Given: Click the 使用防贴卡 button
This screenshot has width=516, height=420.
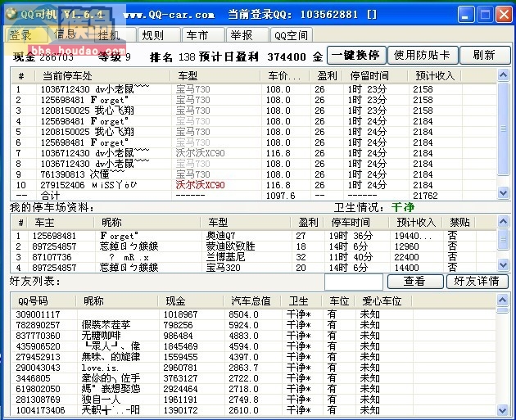Looking at the screenshot, I should [423, 55].
